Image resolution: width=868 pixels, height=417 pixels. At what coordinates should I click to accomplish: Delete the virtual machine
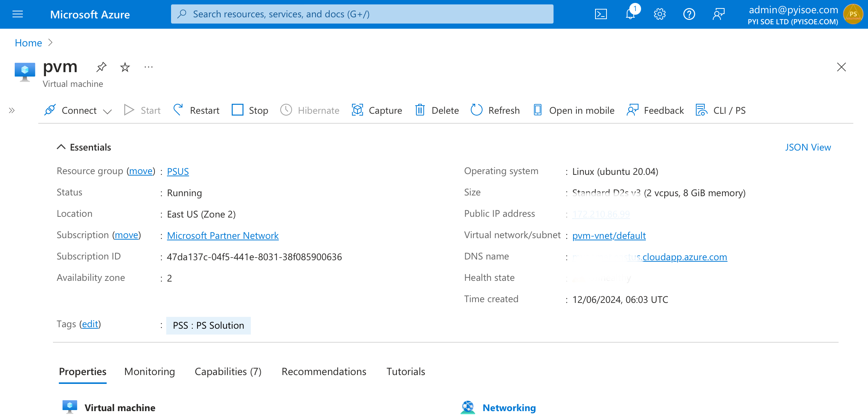pyautogui.click(x=437, y=110)
